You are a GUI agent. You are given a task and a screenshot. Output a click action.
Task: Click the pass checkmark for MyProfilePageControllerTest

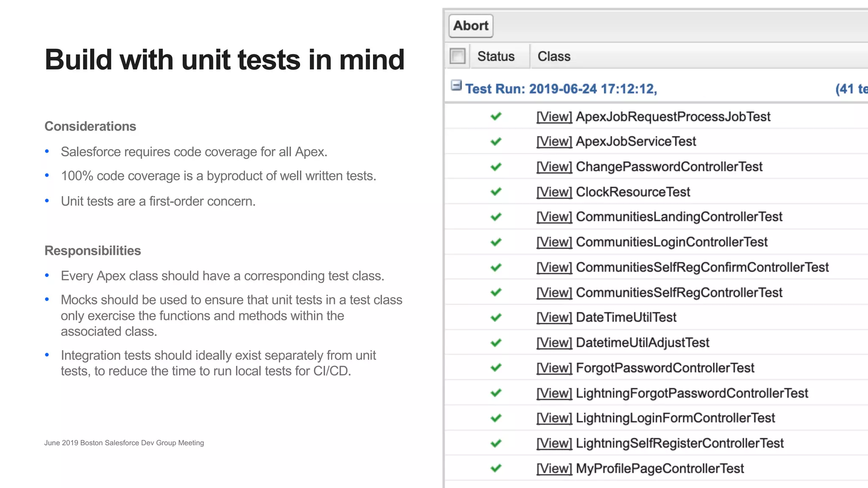pyautogui.click(x=496, y=468)
